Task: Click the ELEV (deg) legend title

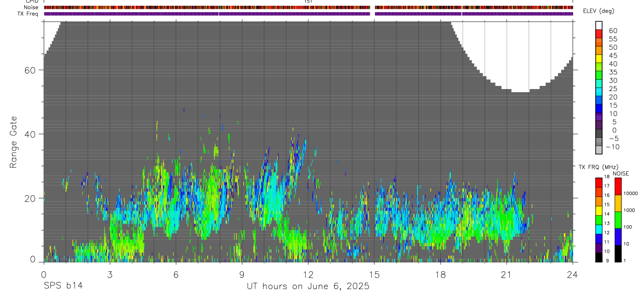Action: click(x=598, y=11)
